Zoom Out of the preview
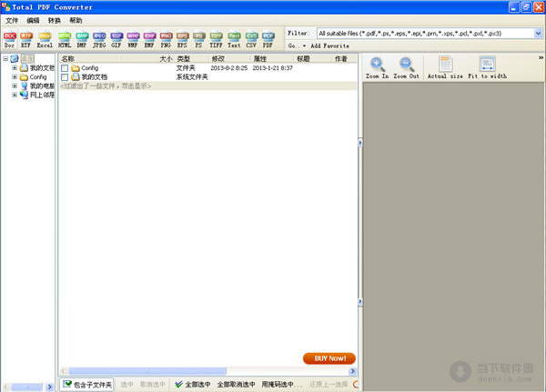Viewport: 546px width, 392px height. (x=407, y=67)
